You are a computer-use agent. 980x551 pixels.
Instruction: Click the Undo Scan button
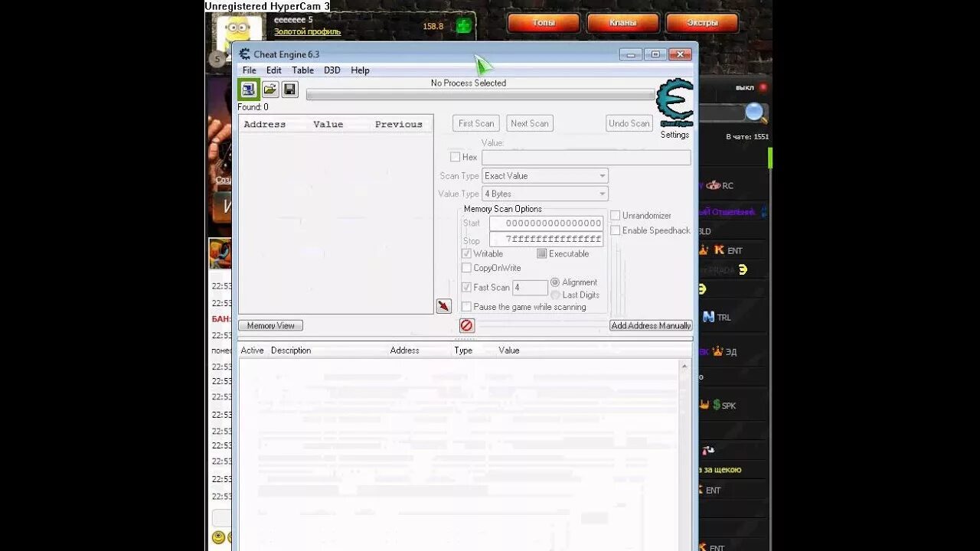(629, 123)
